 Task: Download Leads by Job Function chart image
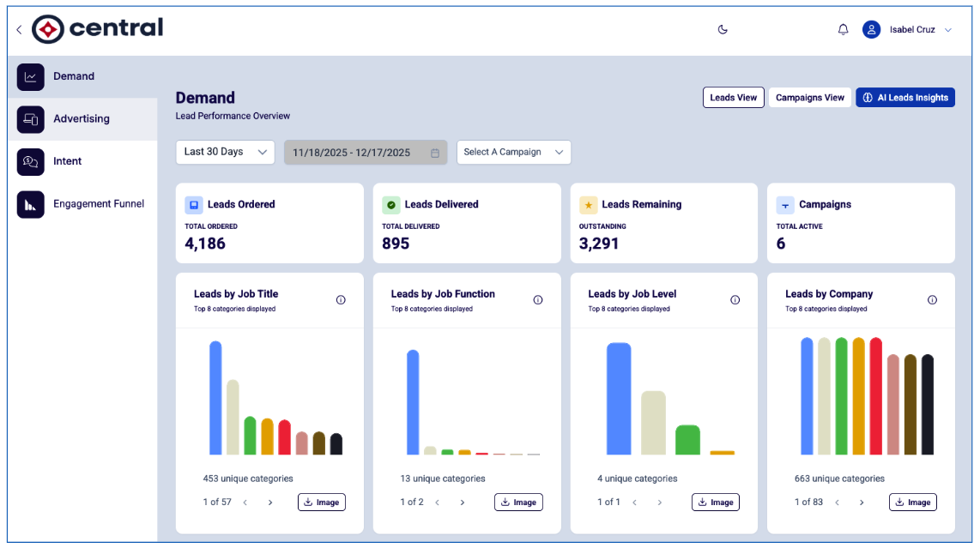click(x=518, y=503)
